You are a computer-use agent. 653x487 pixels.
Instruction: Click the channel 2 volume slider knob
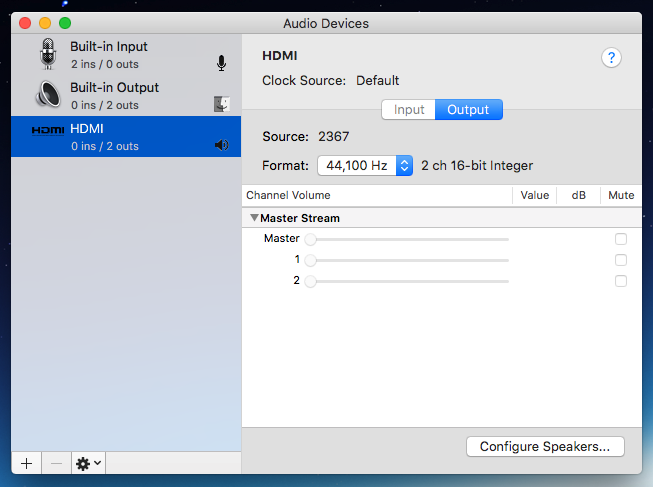point(310,282)
